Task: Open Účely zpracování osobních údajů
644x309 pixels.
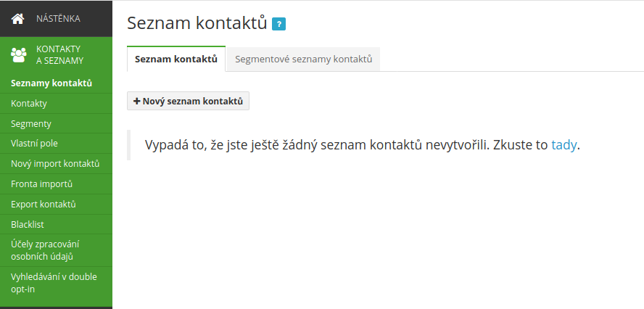Action: point(57,250)
